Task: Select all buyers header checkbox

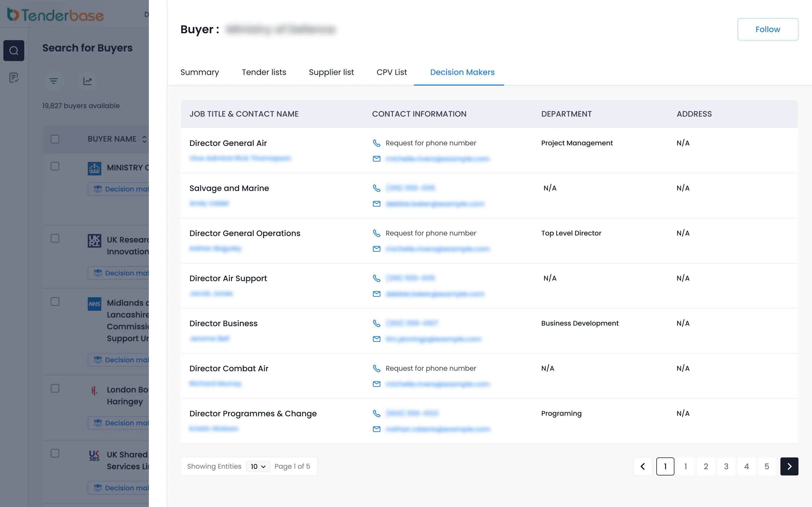Action: tap(55, 139)
